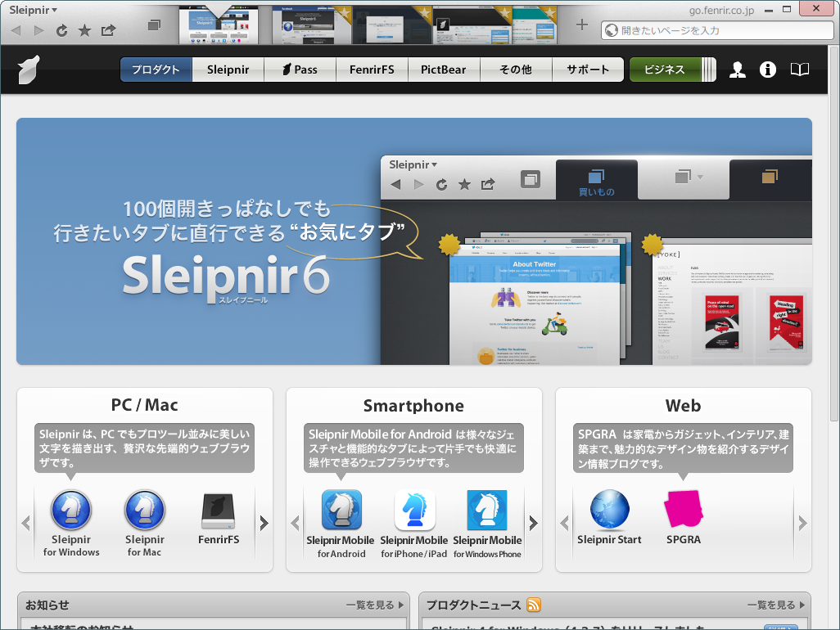Click the go.fenrir.co.jp domain text
This screenshot has height=630, width=840.
(x=721, y=10)
